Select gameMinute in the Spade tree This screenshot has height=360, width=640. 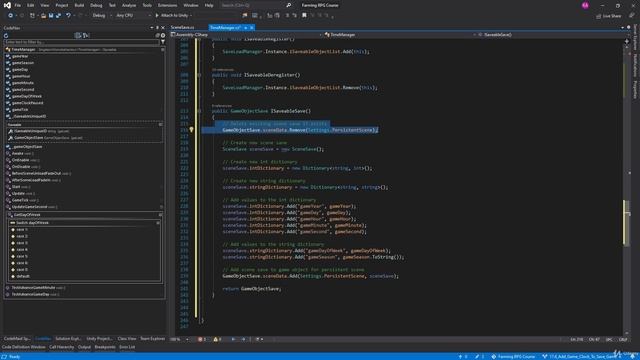pyautogui.click(x=23, y=83)
